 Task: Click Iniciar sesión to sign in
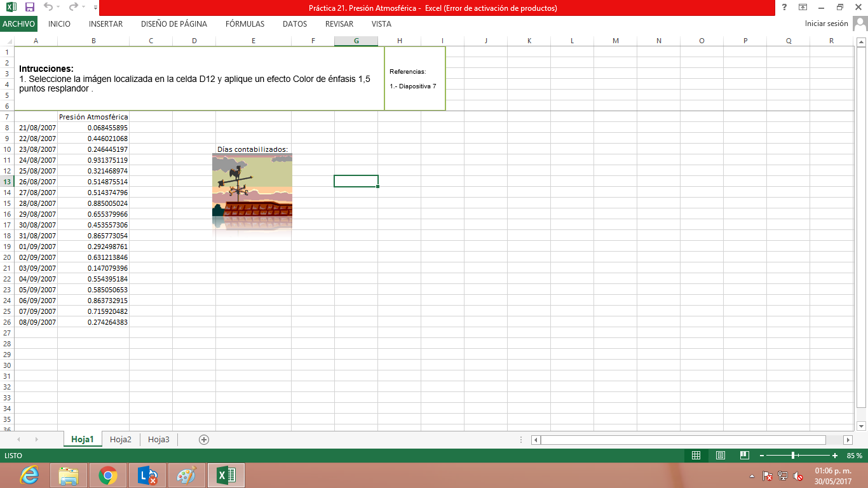[x=826, y=24]
